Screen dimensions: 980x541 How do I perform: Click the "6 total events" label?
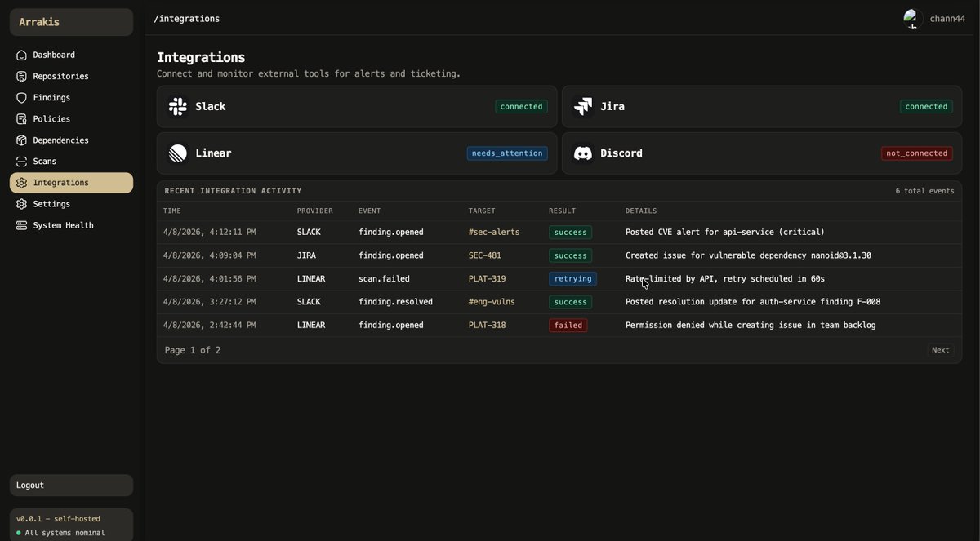pyautogui.click(x=924, y=191)
